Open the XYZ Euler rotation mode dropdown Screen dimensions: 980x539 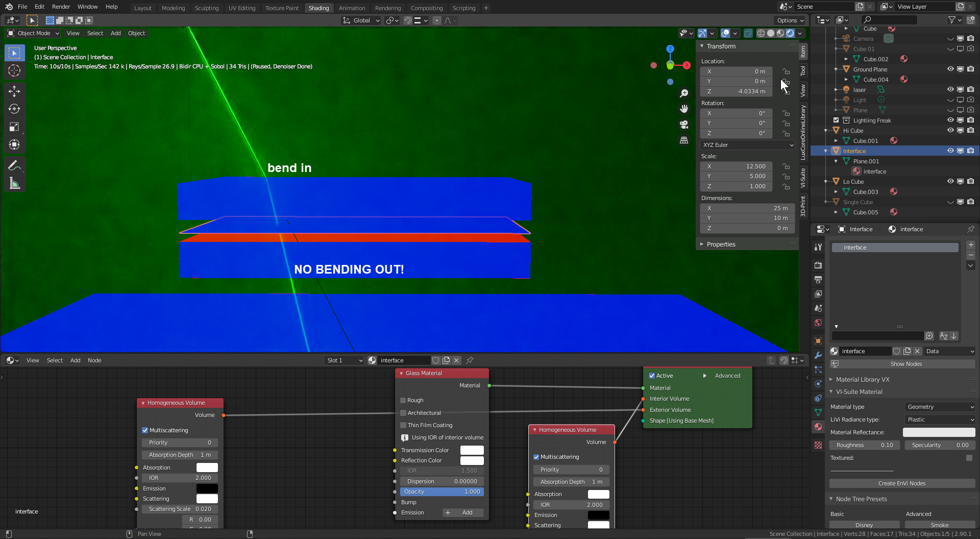click(x=748, y=145)
